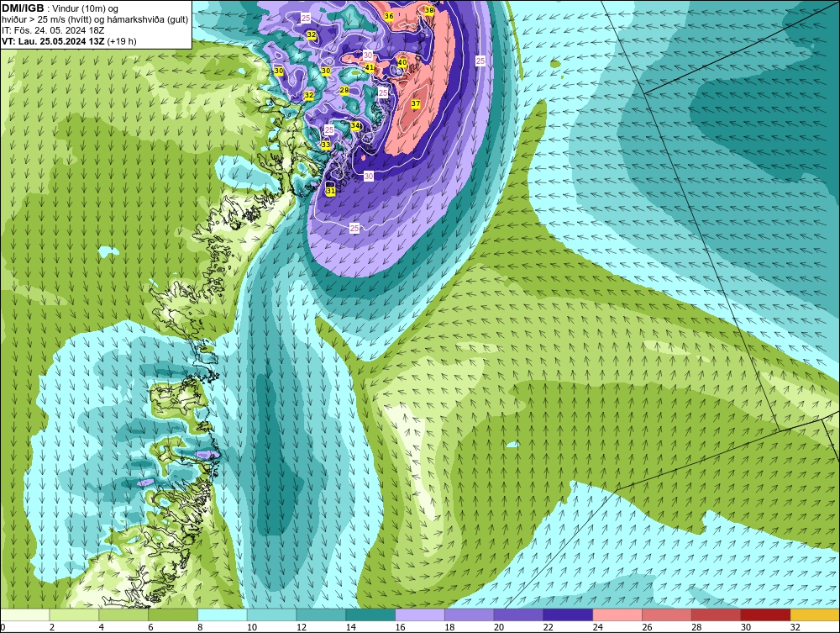Click the yellow gust label 36
Image resolution: width=840 pixels, height=633 pixels.
(x=389, y=16)
